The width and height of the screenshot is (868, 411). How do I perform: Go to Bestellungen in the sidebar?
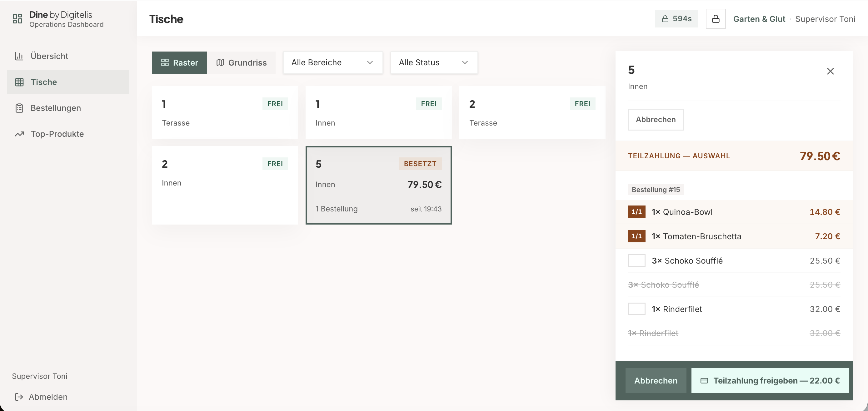click(x=68, y=108)
